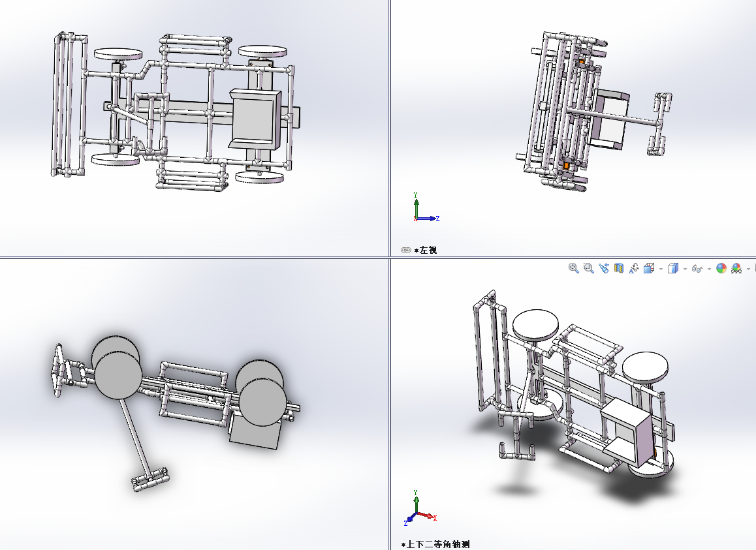Toggle the Section View tool
Viewport: 756px width, 550px height.
[x=619, y=269]
